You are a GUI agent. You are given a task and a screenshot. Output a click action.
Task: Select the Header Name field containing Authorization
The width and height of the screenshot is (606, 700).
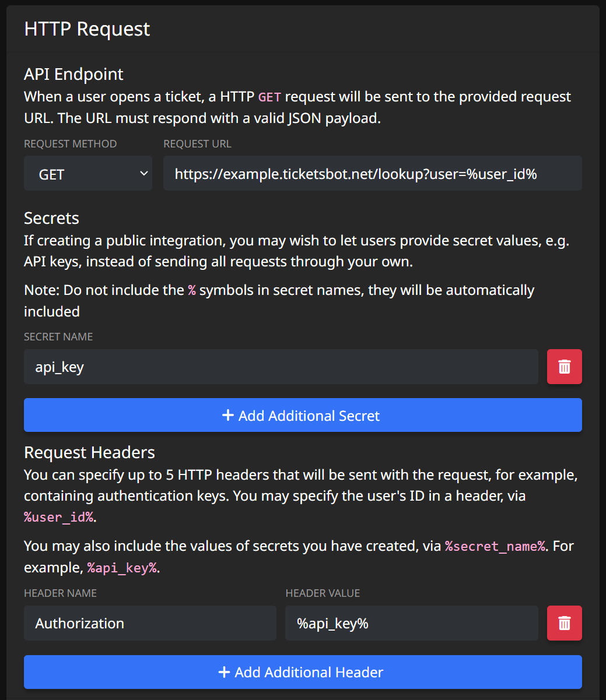[150, 623]
